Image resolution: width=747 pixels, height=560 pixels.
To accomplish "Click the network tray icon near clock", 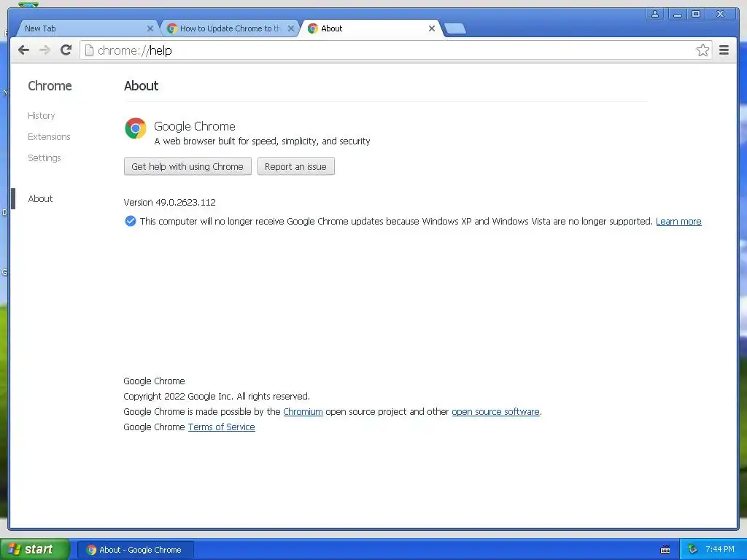I will [x=693, y=549].
